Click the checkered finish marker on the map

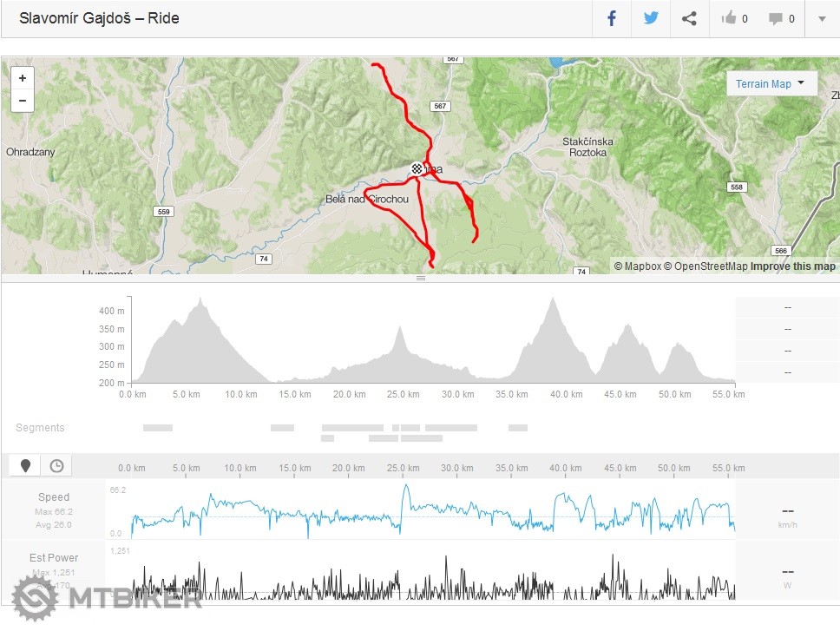tap(417, 168)
